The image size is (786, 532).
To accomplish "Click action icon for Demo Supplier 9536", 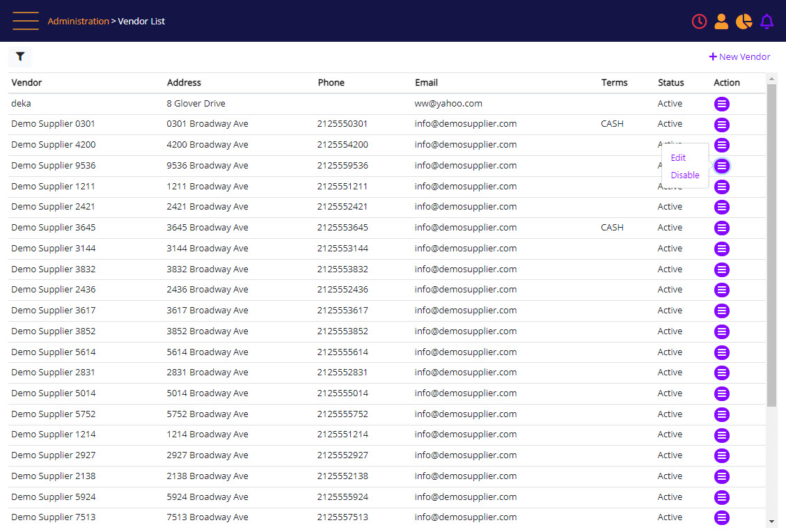I will click(721, 166).
